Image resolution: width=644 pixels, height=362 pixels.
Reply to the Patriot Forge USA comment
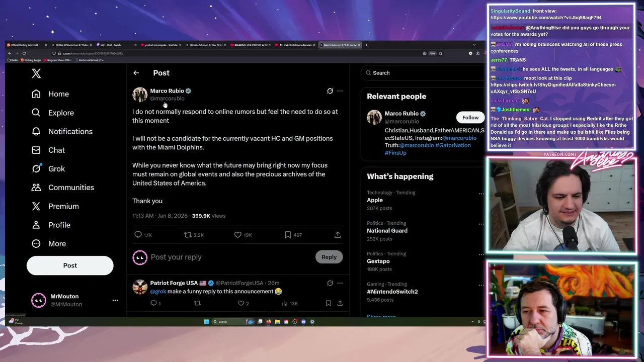(x=154, y=303)
